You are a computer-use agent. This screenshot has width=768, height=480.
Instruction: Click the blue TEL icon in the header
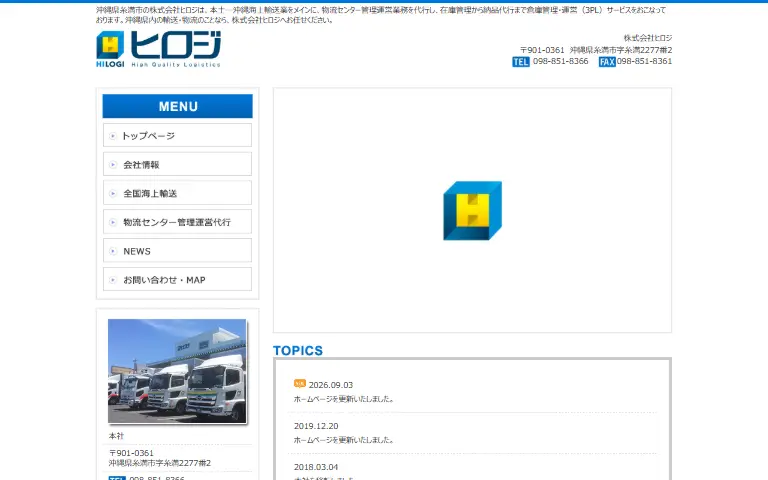[x=521, y=62]
